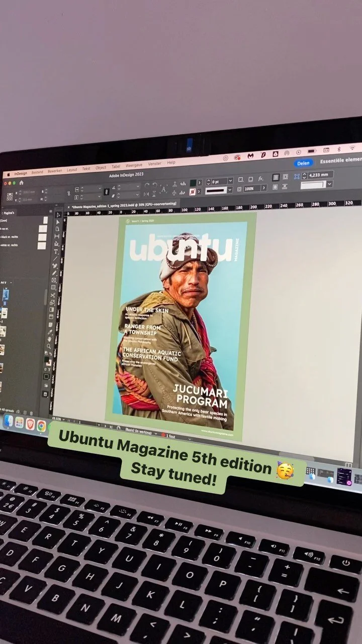Select the Note tool
This screenshot has width=362, height=644.
coord(50,325)
